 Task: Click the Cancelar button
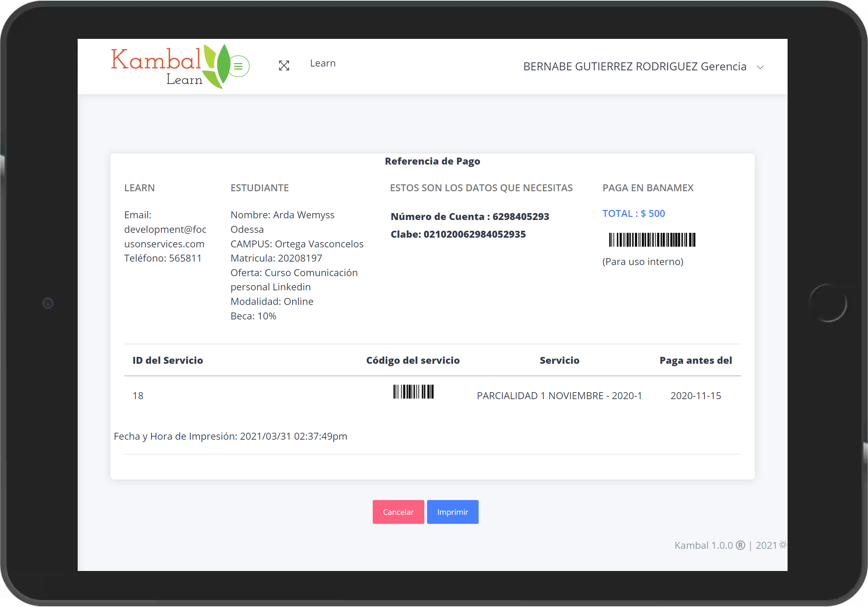point(398,512)
